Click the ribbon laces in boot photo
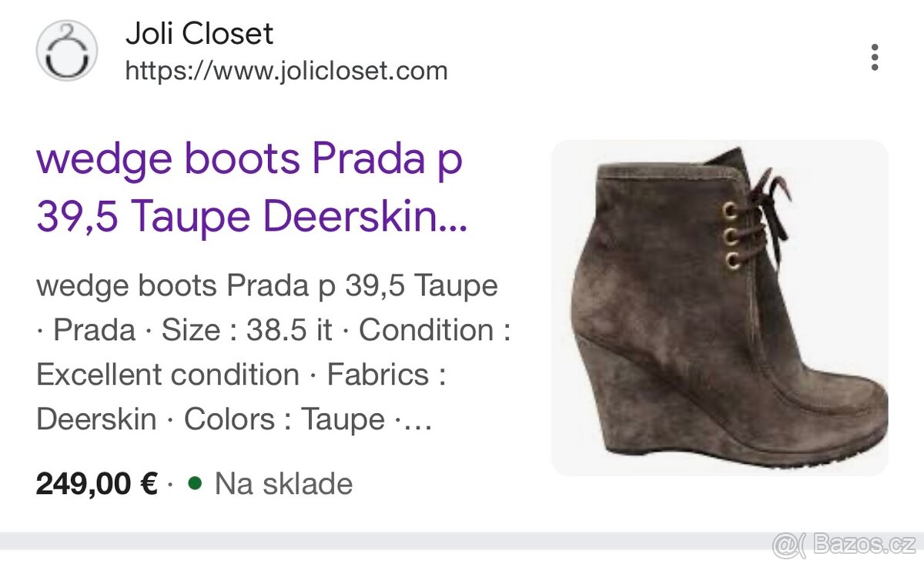924x567 pixels. coord(764,206)
